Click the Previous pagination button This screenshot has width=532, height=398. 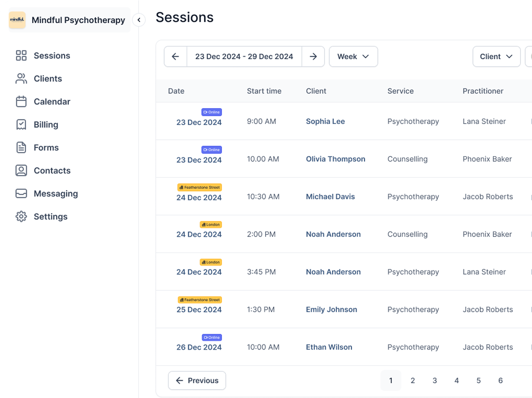197,380
